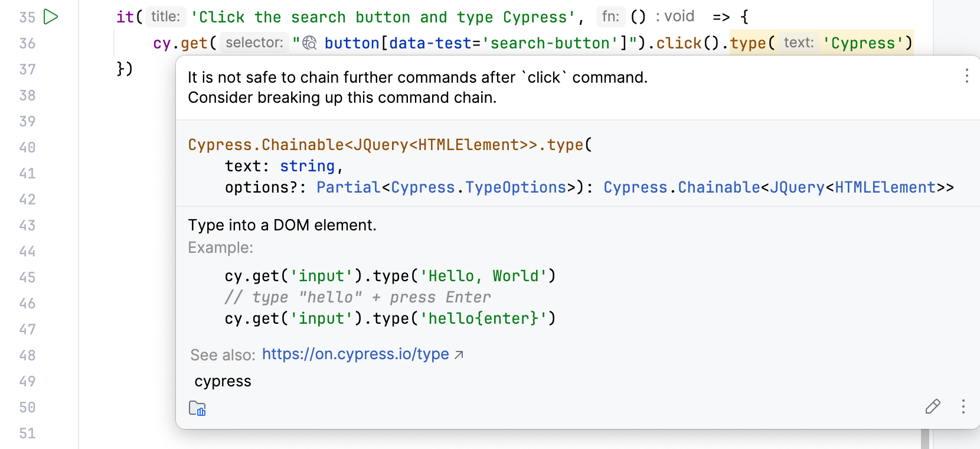
Task: Click the 'text:' inlay hint before 'Cypress'
Action: click(798, 43)
